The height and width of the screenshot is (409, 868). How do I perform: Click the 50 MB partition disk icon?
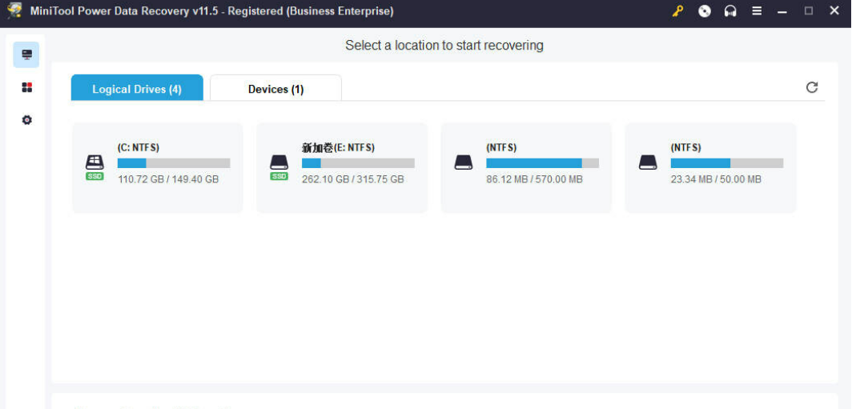[648, 162]
